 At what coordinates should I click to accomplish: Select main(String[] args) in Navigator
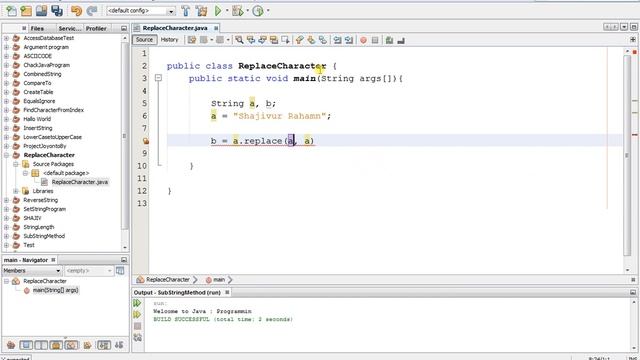pos(56,290)
